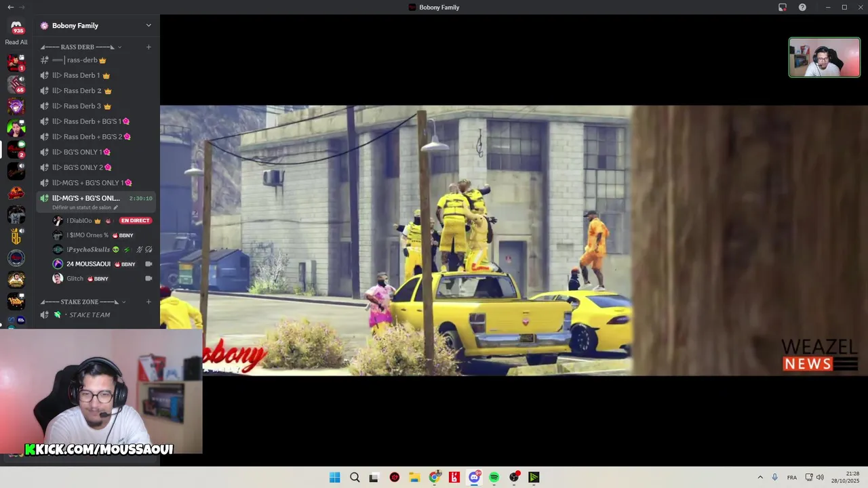Open the purple character server icon
This screenshot has height=488, width=868.
pos(16,106)
